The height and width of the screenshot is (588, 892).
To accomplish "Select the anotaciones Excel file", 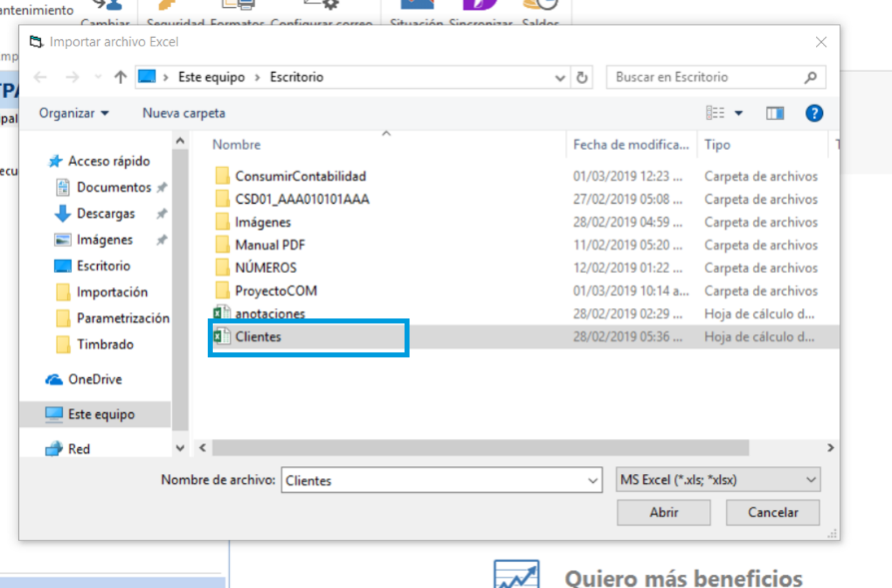I will tap(270, 313).
